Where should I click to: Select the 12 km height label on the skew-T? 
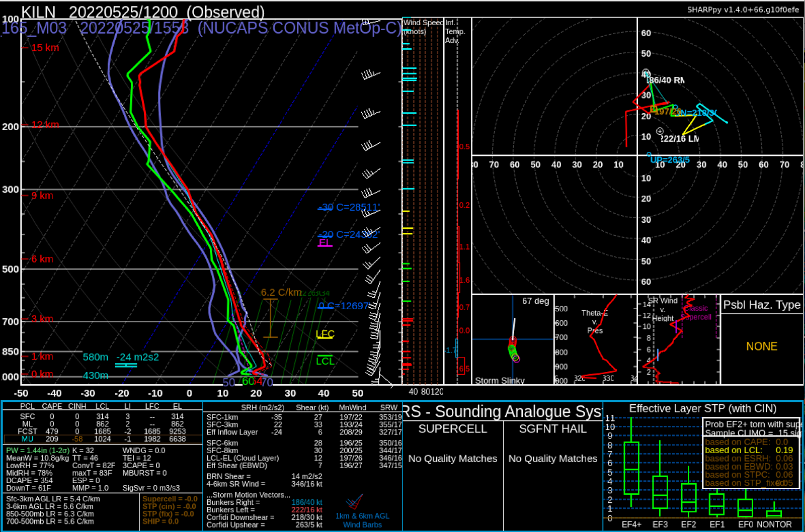click(45, 125)
